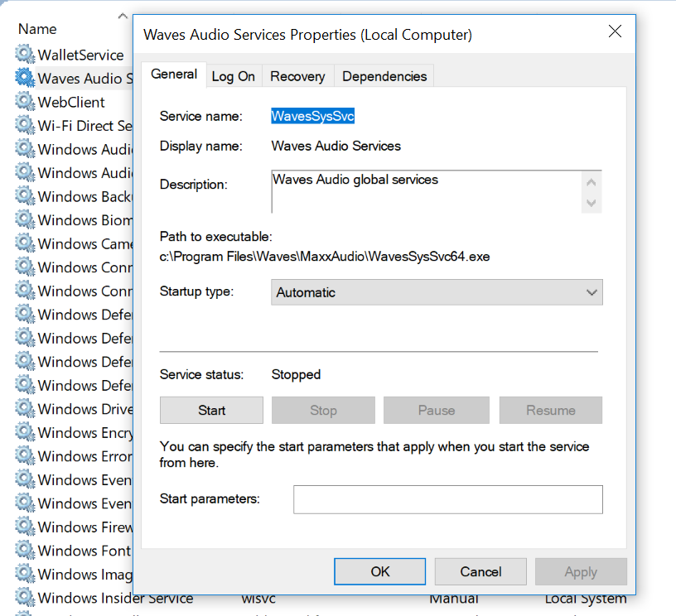
Task: Open the Dependencies tab
Action: pos(384,76)
